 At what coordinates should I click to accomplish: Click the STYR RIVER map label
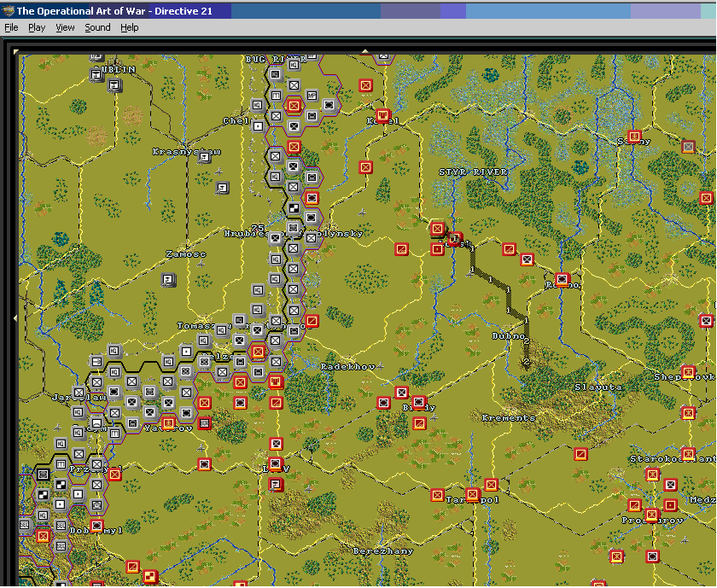[473, 172]
